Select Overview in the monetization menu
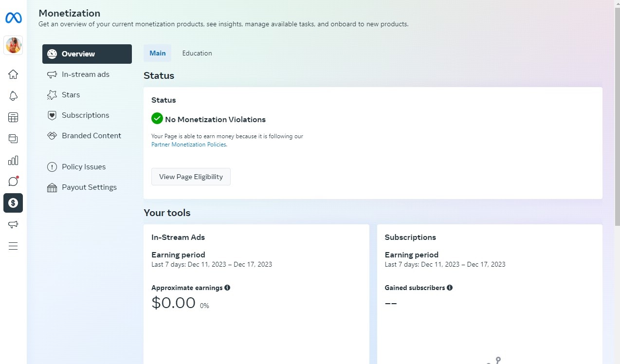This screenshot has width=620, height=364. pos(87,54)
